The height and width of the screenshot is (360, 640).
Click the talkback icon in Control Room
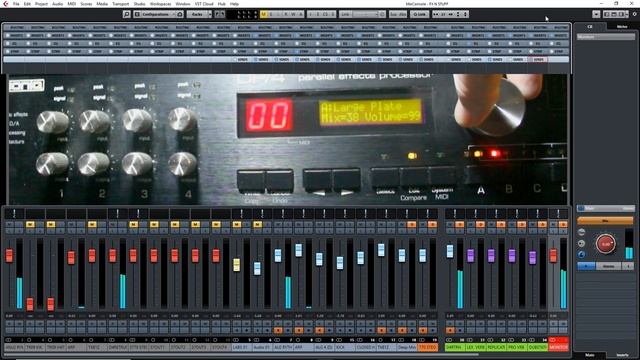[582, 243]
